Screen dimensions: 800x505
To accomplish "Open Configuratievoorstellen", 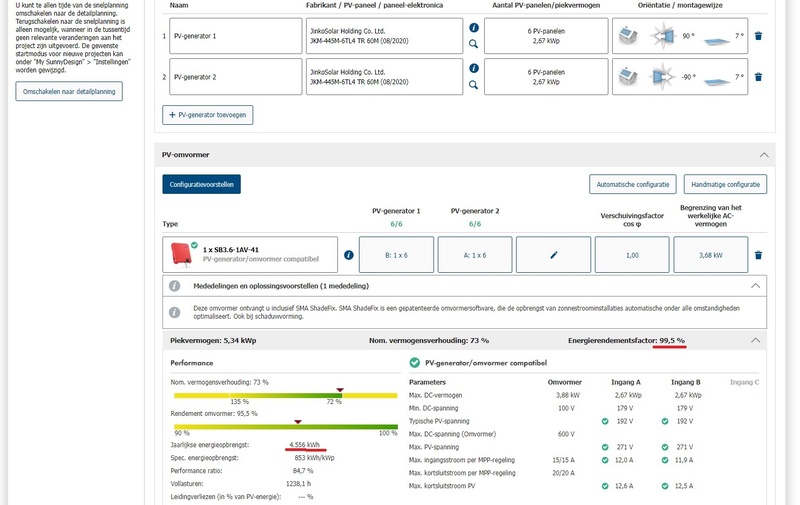I will (202, 184).
